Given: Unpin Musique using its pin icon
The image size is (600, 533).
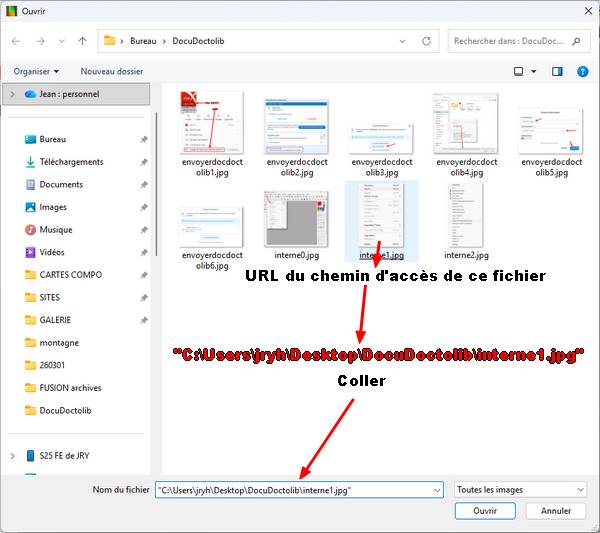Looking at the screenshot, I should tap(144, 230).
